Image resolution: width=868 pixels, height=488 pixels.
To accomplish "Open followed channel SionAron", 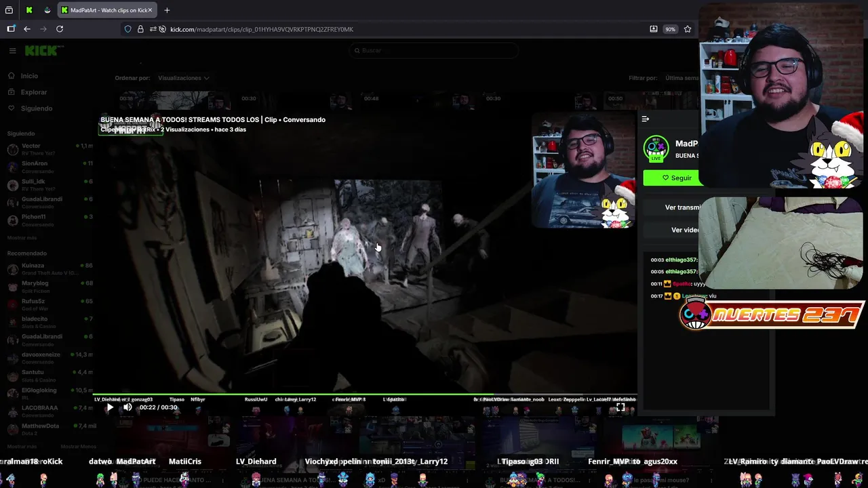I will coord(49,167).
